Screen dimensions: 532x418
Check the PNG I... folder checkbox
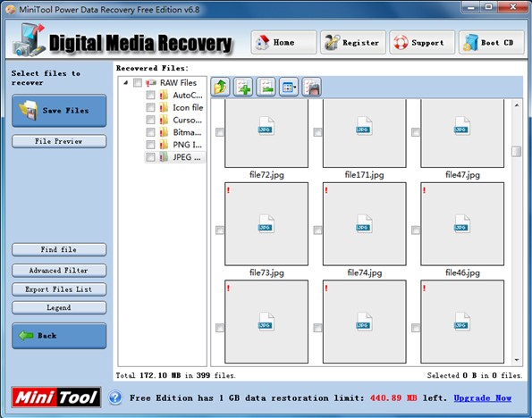pyautogui.click(x=150, y=145)
